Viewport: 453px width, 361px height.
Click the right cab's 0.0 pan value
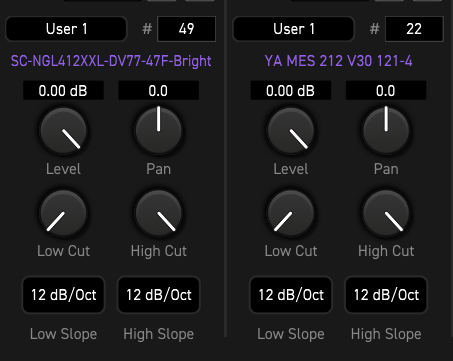pyautogui.click(x=386, y=90)
